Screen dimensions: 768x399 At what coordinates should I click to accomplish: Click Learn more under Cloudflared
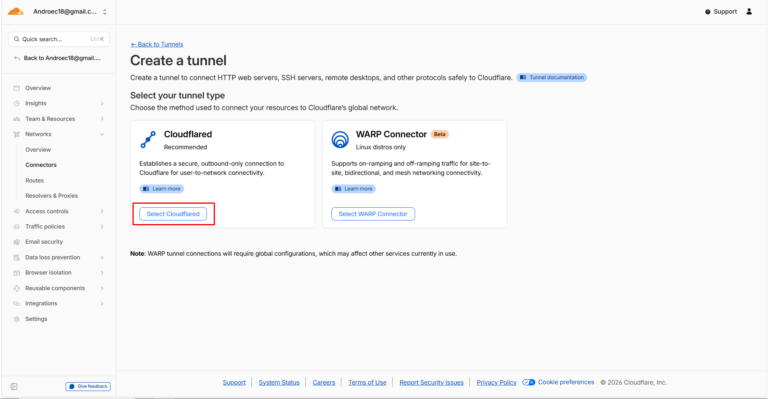coord(162,189)
